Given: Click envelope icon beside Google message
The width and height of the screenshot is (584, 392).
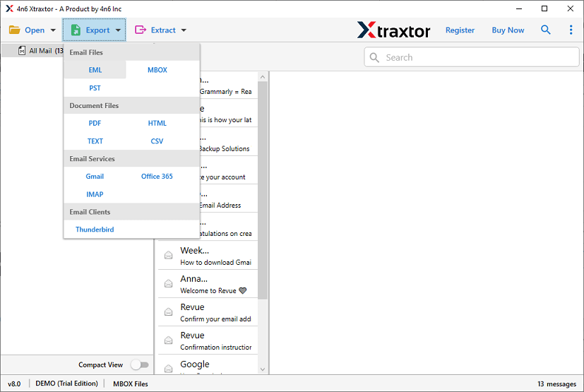Looking at the screenshot, I should (168, 369).
